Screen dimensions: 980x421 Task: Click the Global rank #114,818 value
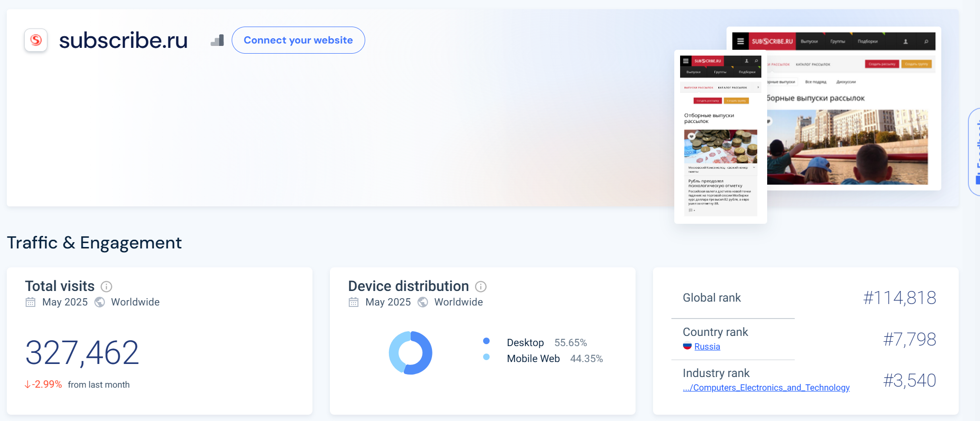(x=900, y=298)
